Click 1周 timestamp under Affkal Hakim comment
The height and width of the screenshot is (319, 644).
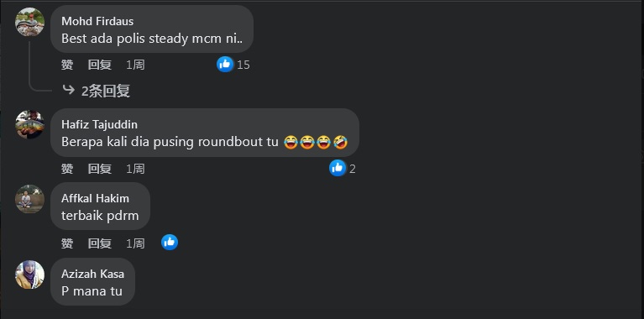[x=135, y=243]
